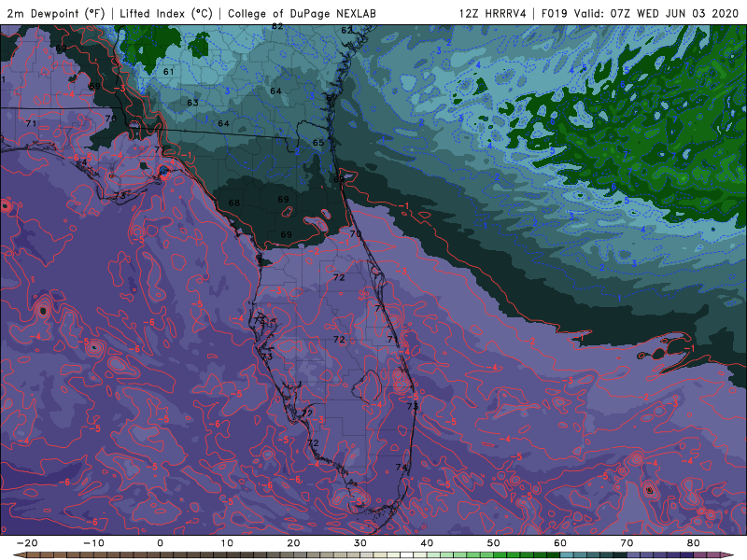
Task: Click the '-10' color bar label
Action: pyautogui.click(x=93, y=543)
